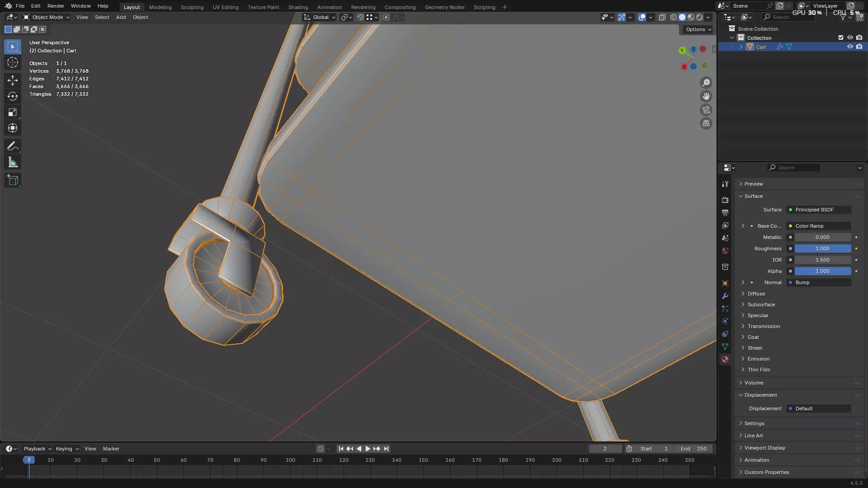Switch to the Shading workspace tab
868x488 pixels.
298,7
